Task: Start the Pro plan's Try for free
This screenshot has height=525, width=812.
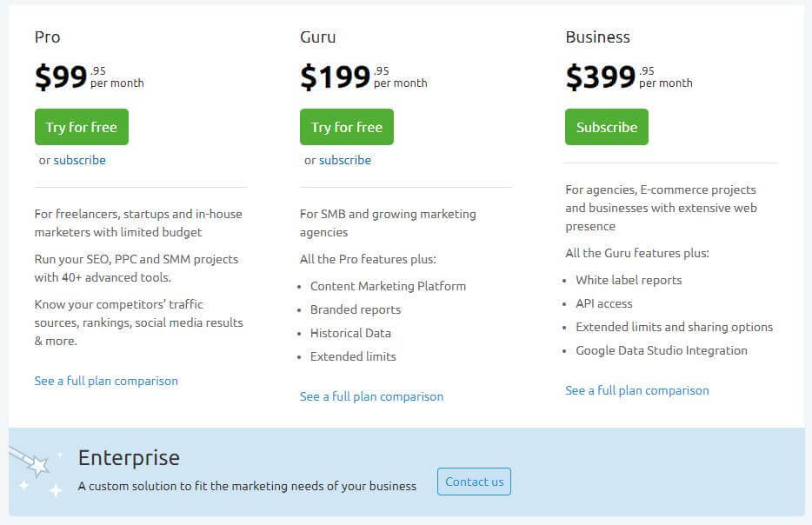Action: (x=82, y=127)
